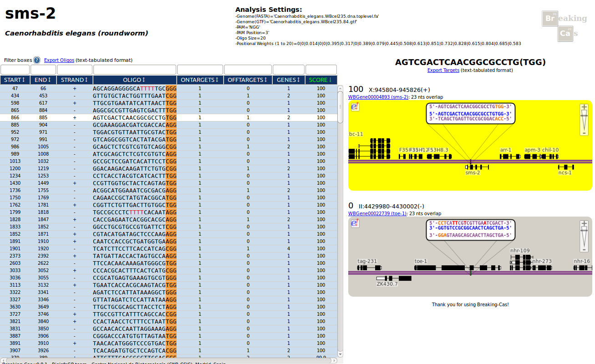Sort table by OFFTARGETS column

[248, 80]
